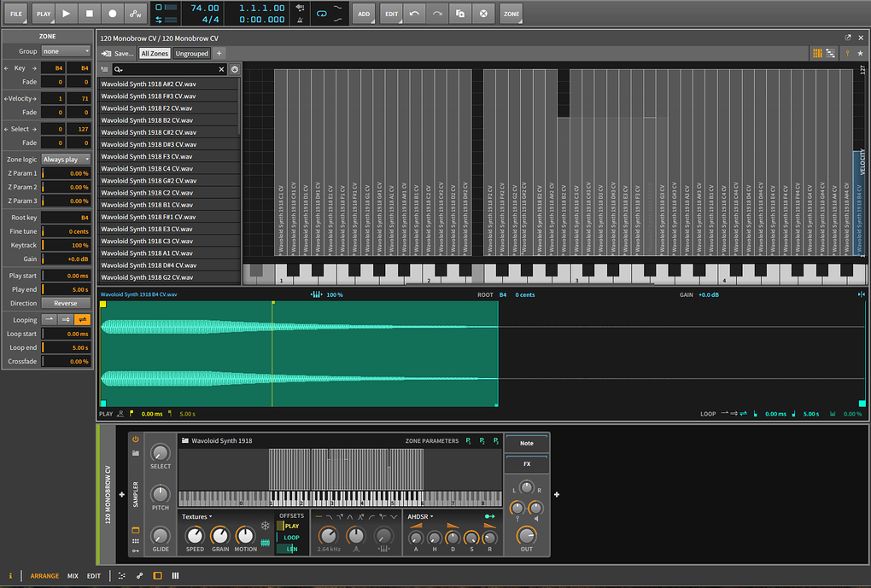Switch to grid zone view icon

[x=817, y=53]
